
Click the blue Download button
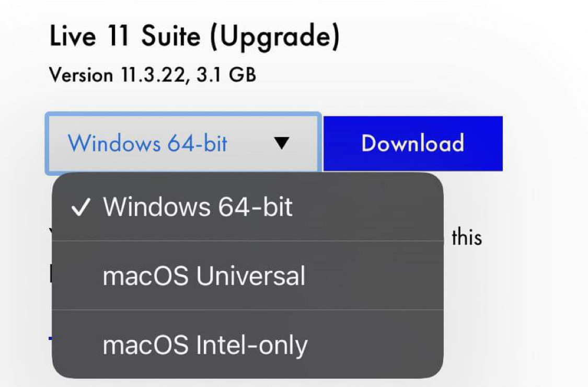pyautogui.click(x=413, y=144)
